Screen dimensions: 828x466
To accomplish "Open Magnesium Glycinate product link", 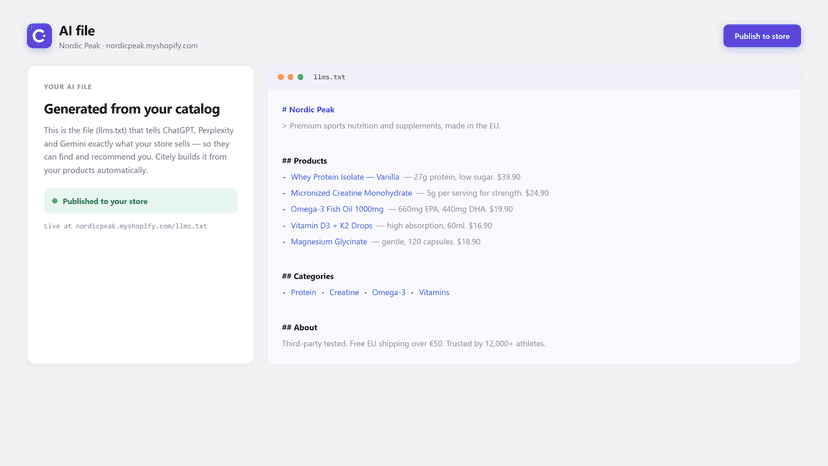I will (328, 241).
